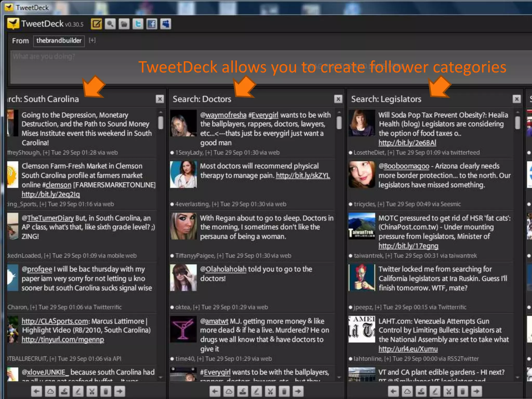Expand [+] options after jpeepz username
The image size is (532, 399).
point(378,307)
